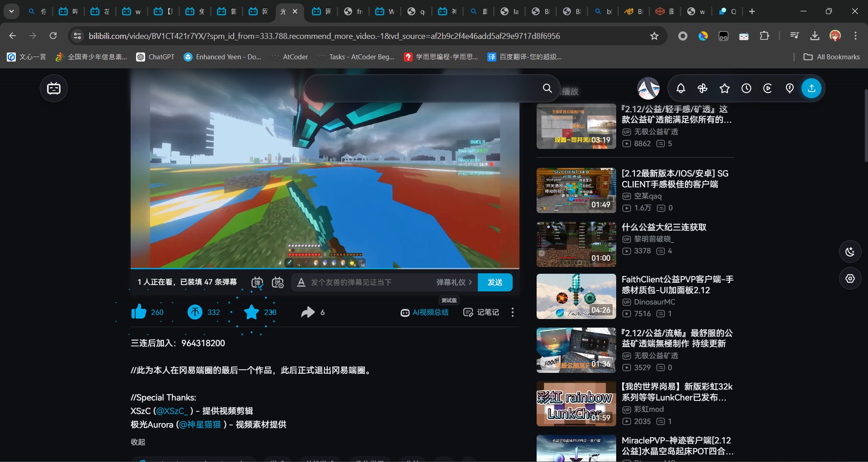Image resolution: width=868 pixels, height=462 pixels.
Task: Open watch history clock icon
Action: 746,88
